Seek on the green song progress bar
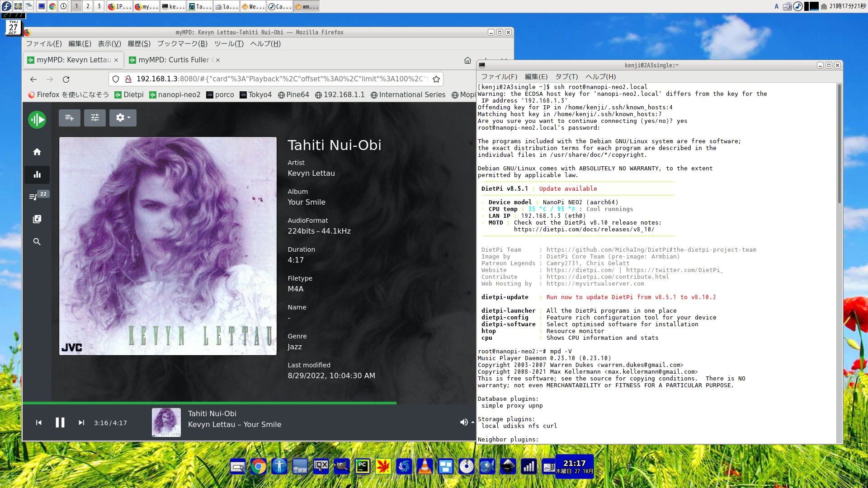The image size is (868, 488). pos(226,403)
